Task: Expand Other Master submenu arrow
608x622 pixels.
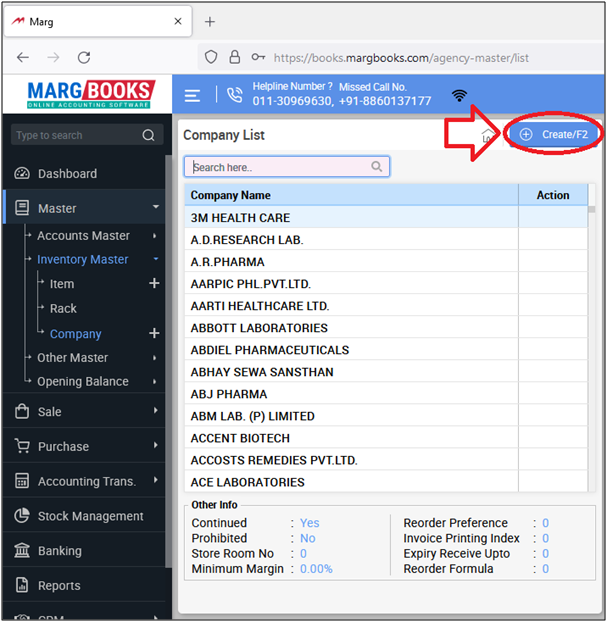Action: click(155, 358)
